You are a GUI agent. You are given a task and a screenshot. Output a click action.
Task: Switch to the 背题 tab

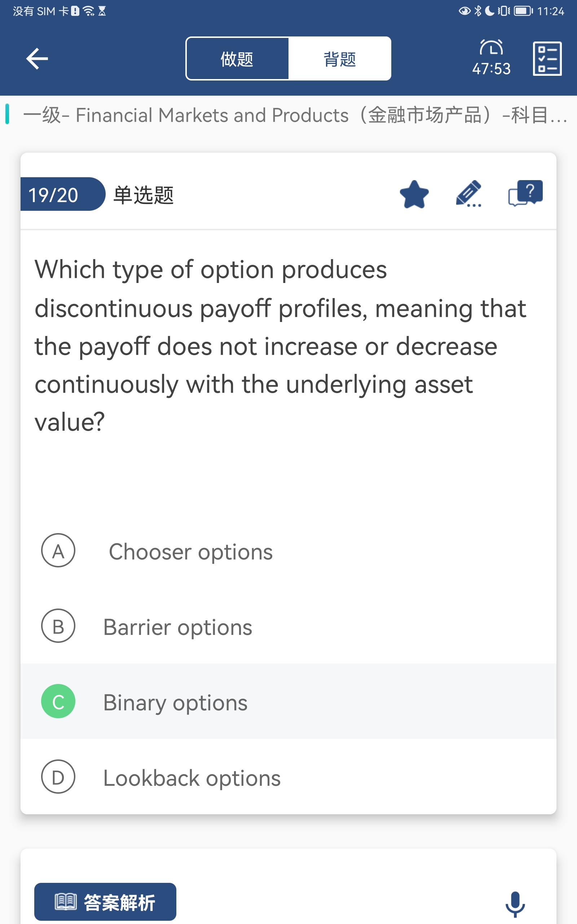(x=340, y=59)
